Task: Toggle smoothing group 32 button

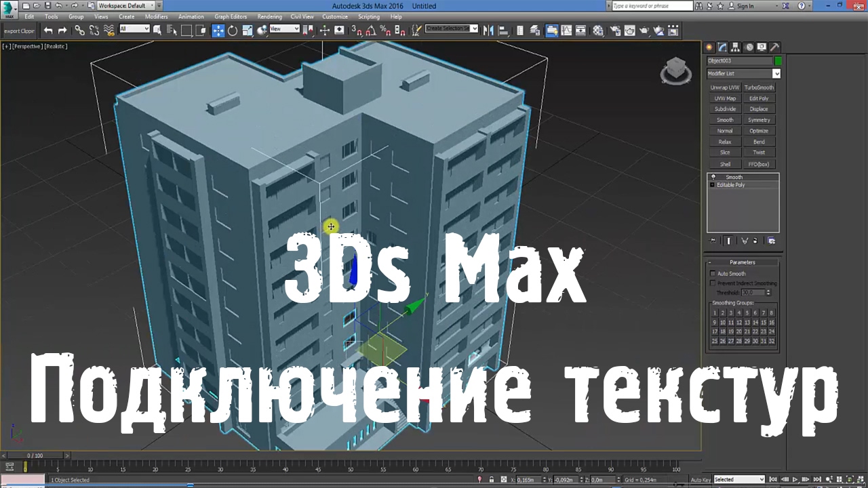Action: tap(772, 342)
